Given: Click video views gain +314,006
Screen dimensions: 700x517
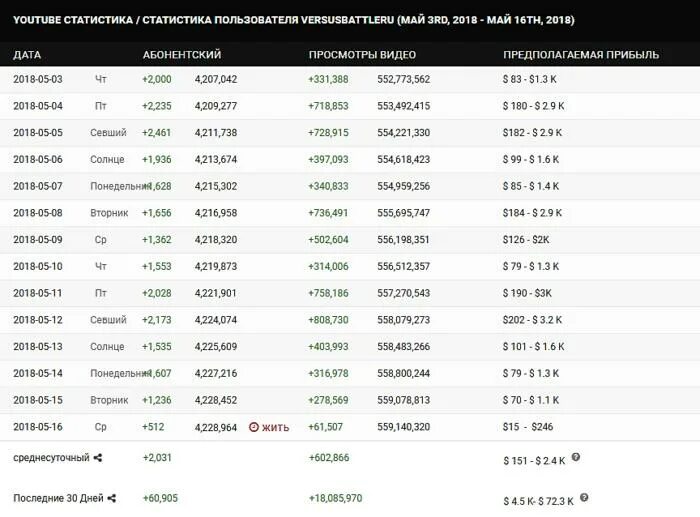Looking at the screenshot, I should coord(328,267).
